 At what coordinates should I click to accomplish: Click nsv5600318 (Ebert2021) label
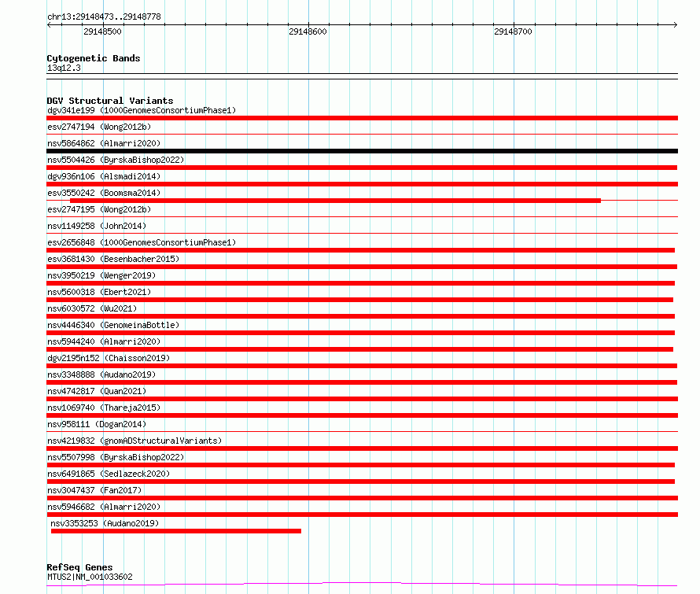coord(99,292)
